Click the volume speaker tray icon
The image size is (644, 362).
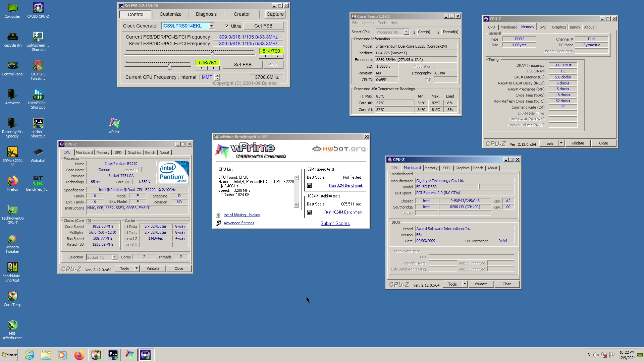point(596,355)
